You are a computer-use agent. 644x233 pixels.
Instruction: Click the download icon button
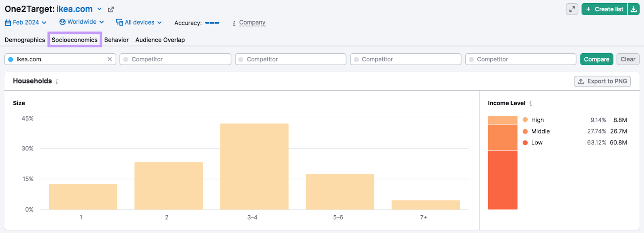tap(634, 9)
